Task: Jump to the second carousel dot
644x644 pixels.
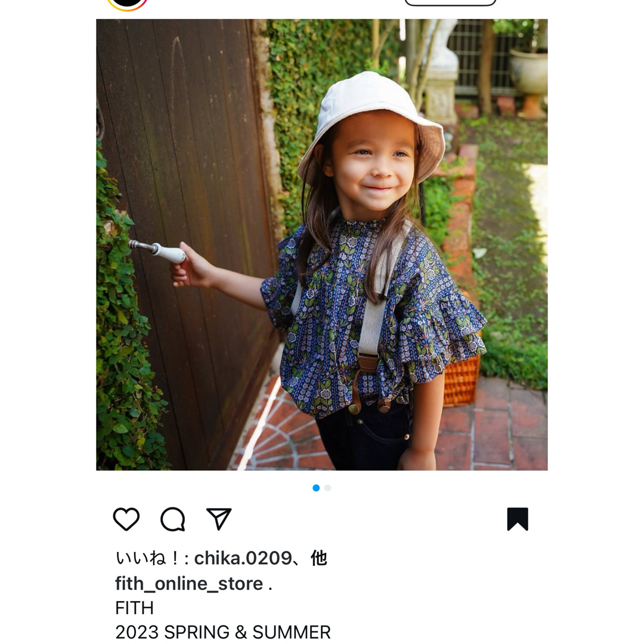Action: click(x=328, y=488)
